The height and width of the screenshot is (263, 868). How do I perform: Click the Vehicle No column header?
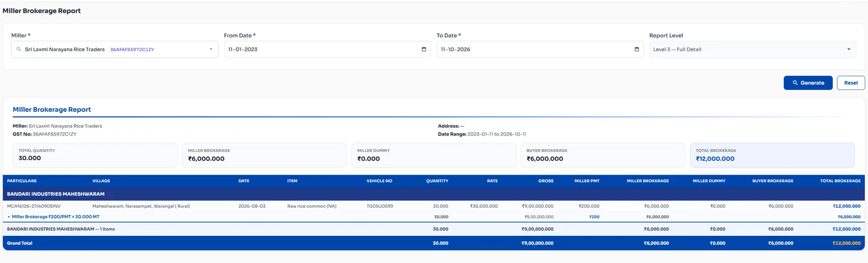click(379, 181)
